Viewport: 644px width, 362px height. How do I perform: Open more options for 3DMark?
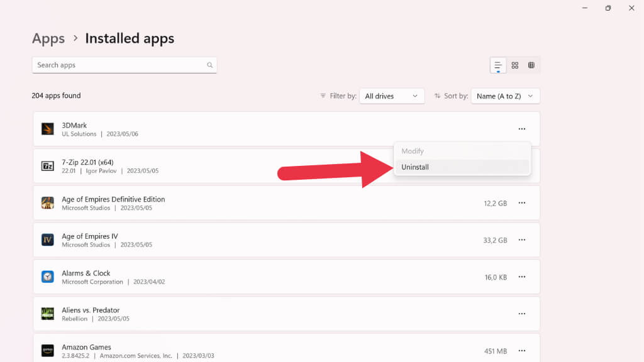point(521,129)
